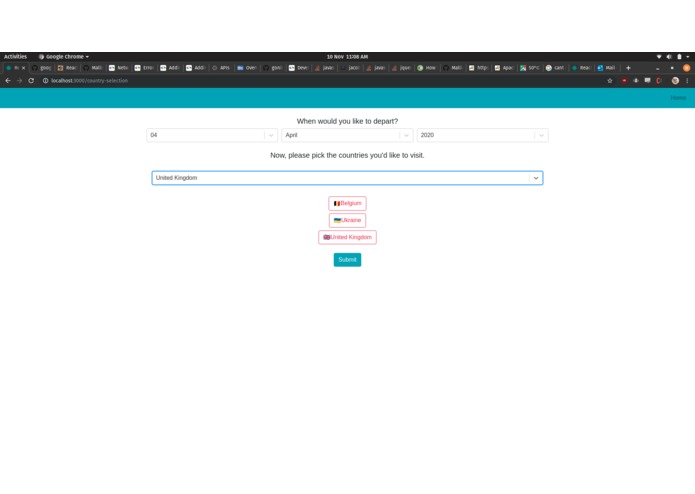Close the active tab using its X
The height and width of the screenshot is (494, 695).
tap(23, 68)
